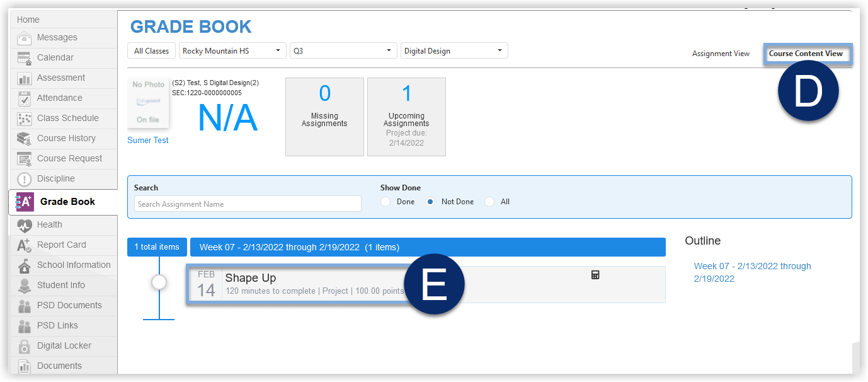Open the Shape Up assignment
Screen dimensions: 868x382
[x=251, y=278]
